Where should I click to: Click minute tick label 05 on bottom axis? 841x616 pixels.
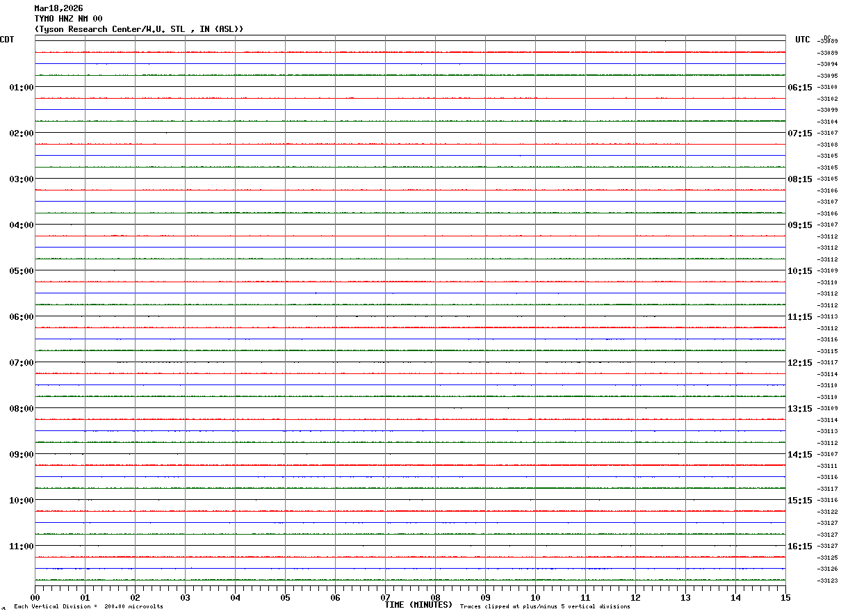tap(285, 598)
